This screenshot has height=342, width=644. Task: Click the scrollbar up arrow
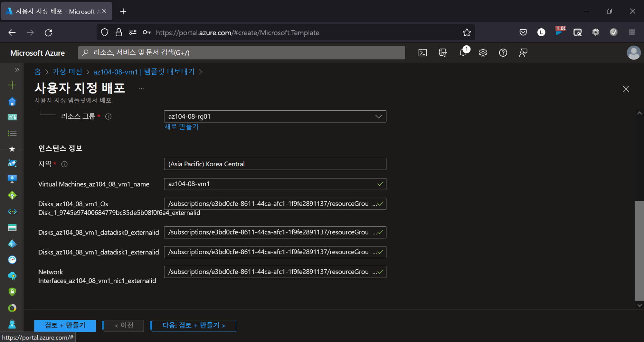[639, 113]
